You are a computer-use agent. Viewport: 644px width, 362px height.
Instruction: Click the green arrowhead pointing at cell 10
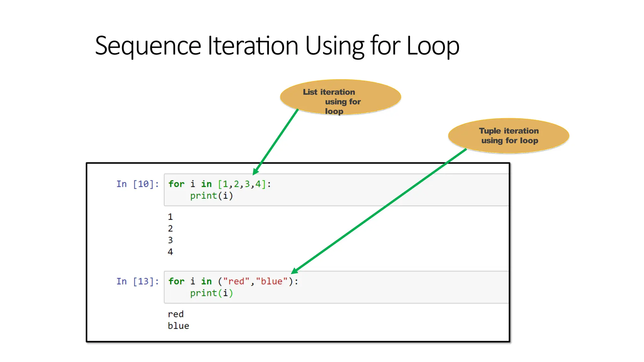[x=256, y=171]
